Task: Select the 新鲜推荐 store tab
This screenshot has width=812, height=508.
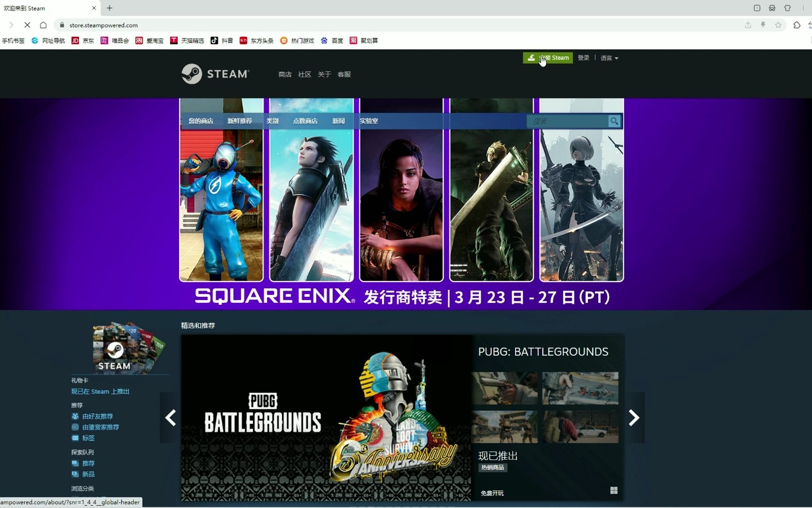Action: [240, 121]
